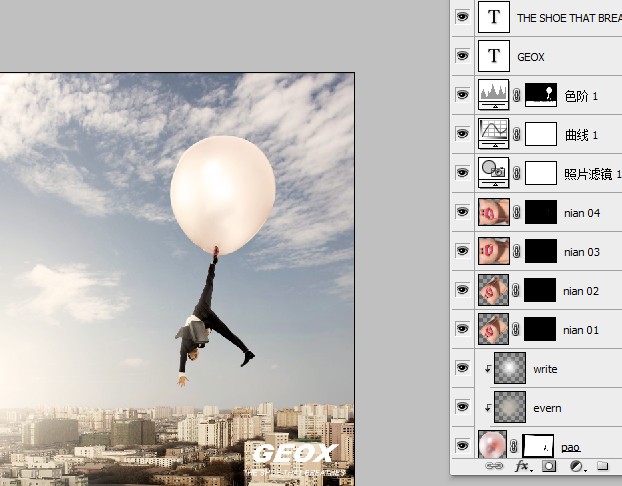This screenshot has width=622, height=486.
Task: Select the black mask of nian 02
Action: 540,290
